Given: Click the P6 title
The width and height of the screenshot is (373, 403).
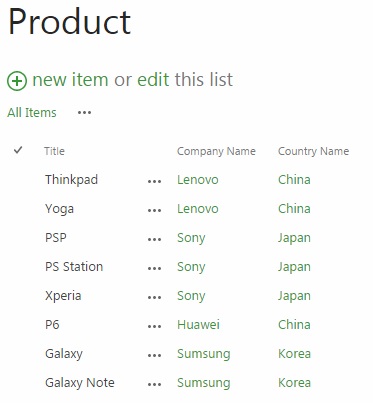Looking at the screenshot, I should pos(52,325).
